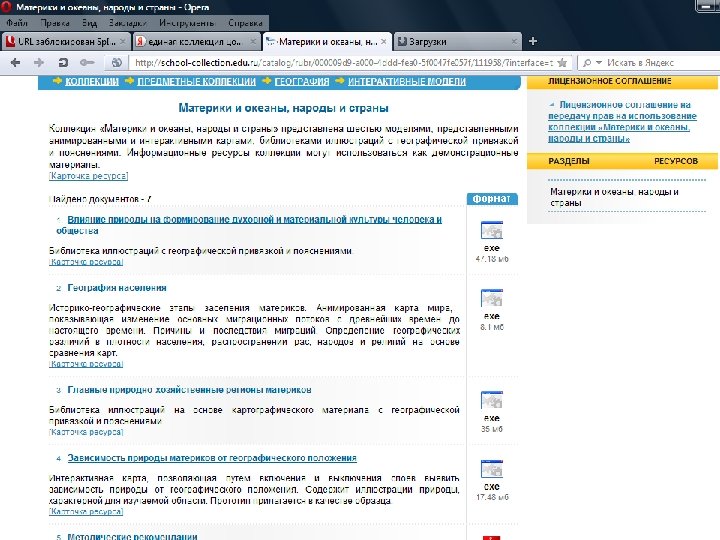The image size is (720, 540).
Task: Open the license agreement link in sidebar
Action: (622, 122)
